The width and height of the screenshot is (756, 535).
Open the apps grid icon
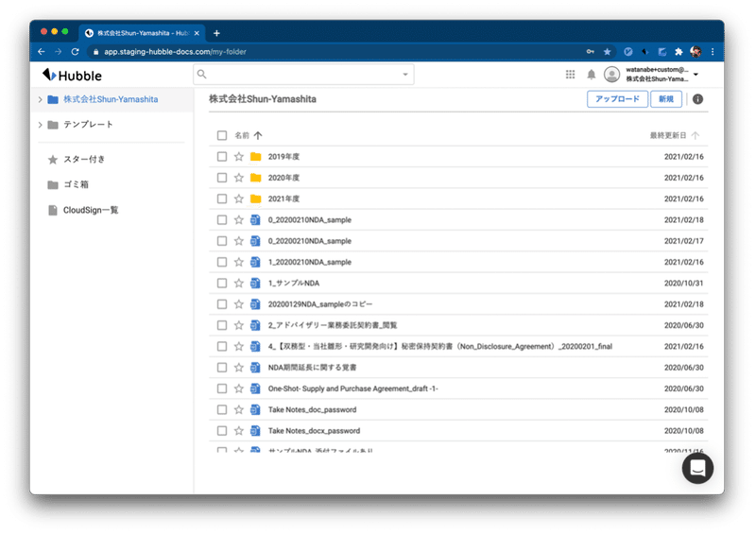(x=571, y=75)
